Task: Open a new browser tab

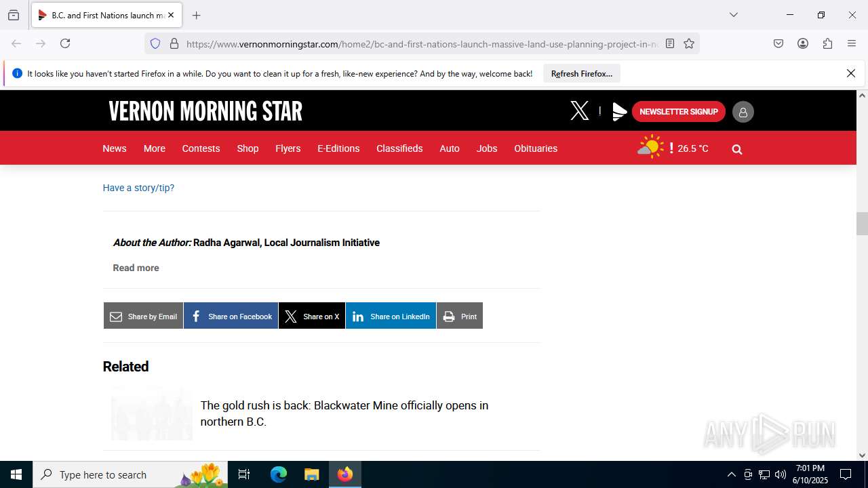Action: coord(196,15)
